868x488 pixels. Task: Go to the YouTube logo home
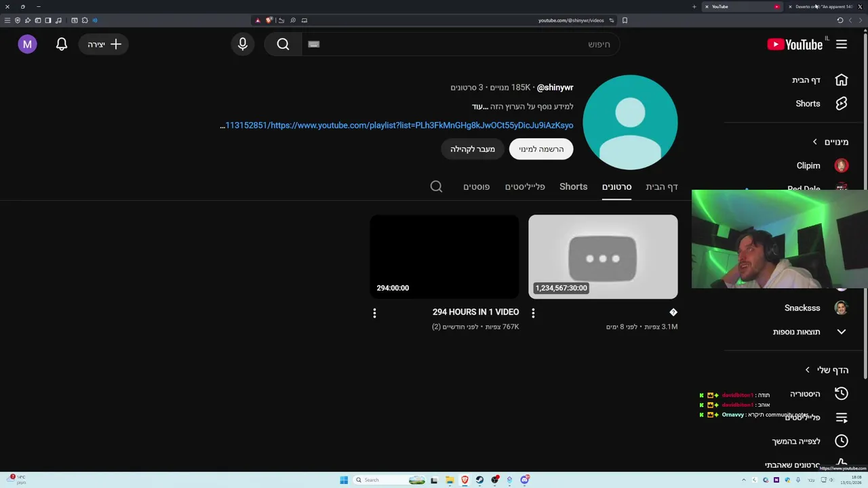click(795, 44)
